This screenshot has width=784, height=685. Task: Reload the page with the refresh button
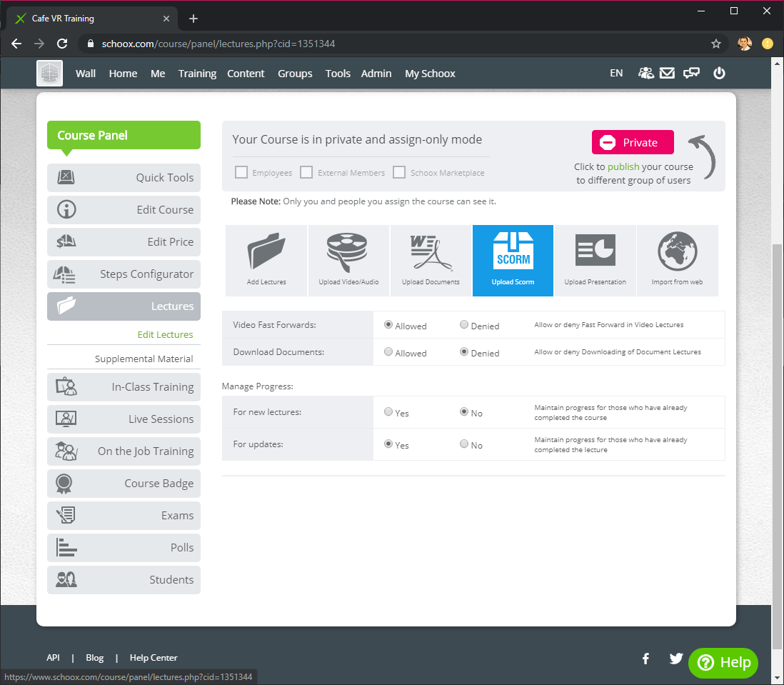point(62,44)
